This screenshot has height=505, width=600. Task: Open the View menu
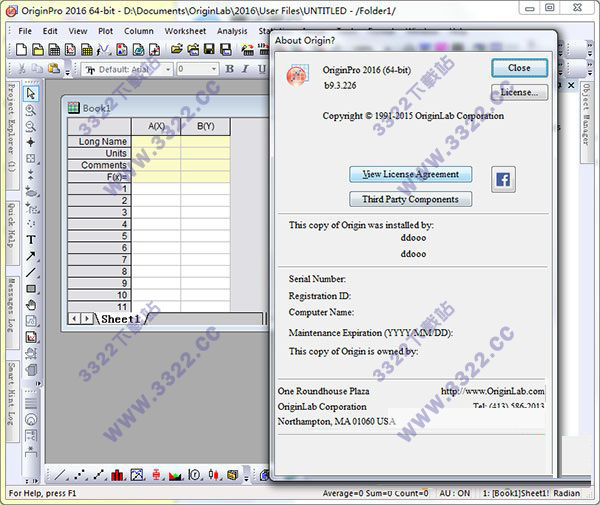[78, 31]
